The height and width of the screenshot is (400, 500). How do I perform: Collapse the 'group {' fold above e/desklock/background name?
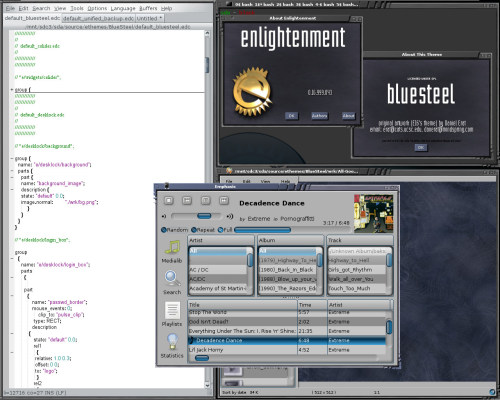point(12,158)
